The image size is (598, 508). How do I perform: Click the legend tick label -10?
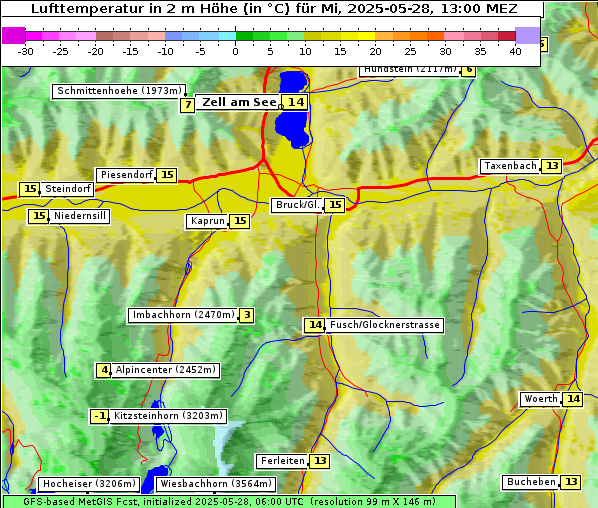(165, 51)
